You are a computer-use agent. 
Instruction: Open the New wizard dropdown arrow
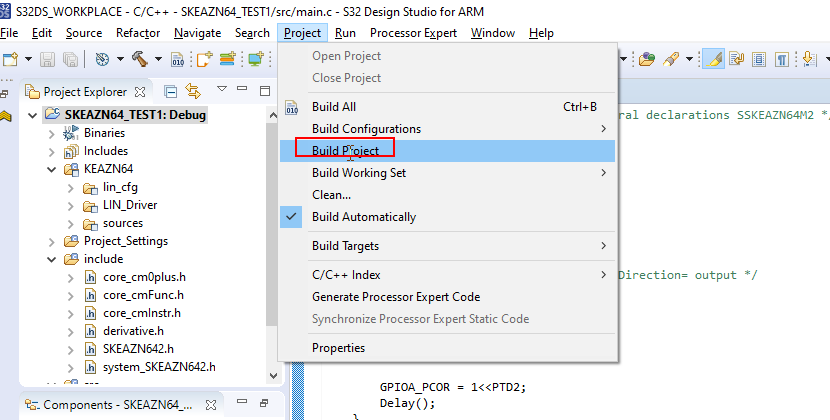[x=28, y=59]
